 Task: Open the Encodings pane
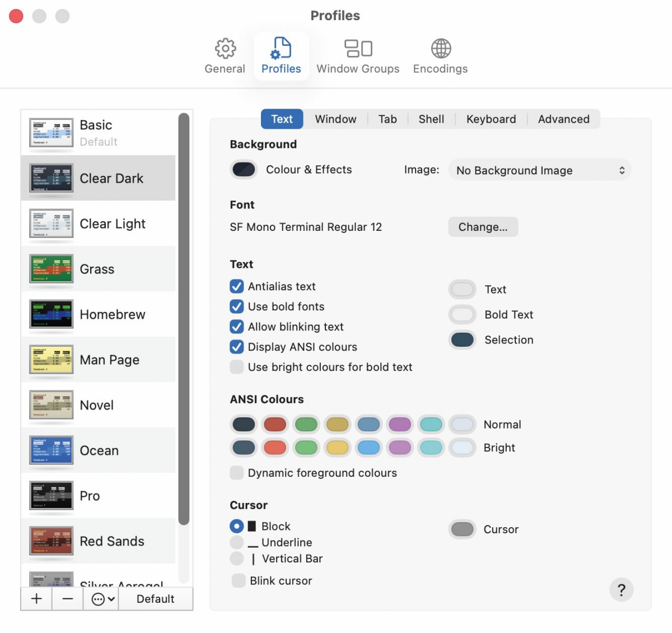[440, 57]
